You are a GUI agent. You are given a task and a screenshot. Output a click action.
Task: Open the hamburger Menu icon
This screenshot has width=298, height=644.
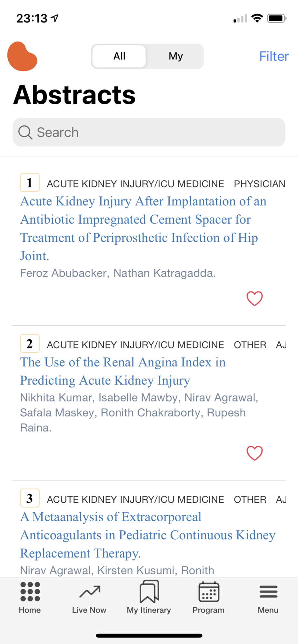pyautogui.click(x=268, y=592)
